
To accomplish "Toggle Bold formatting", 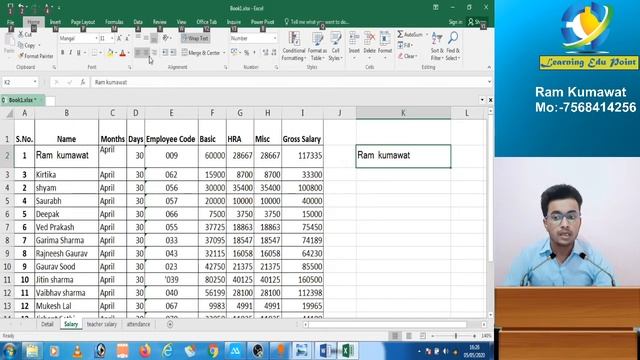I will (x=62, y=53).
